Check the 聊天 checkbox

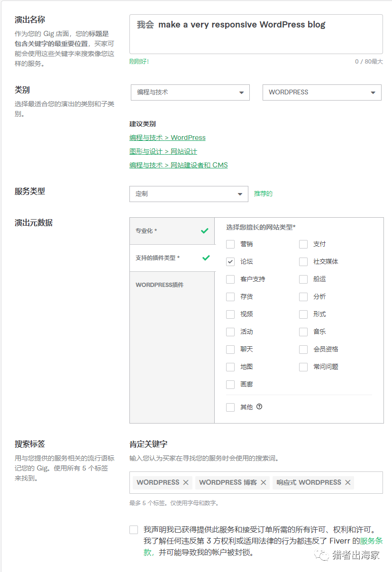(x=230, y=350)
